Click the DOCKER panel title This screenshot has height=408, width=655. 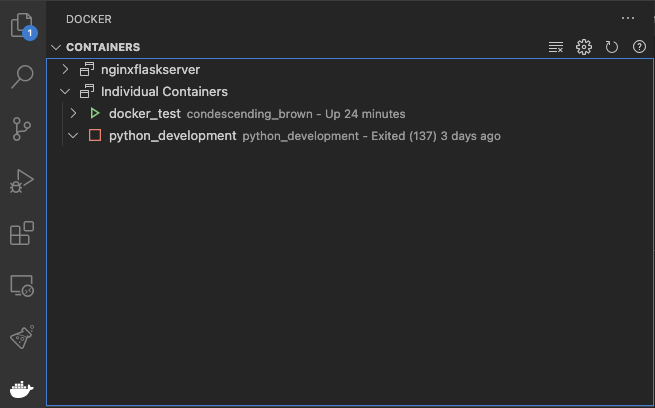click(89, 19)
